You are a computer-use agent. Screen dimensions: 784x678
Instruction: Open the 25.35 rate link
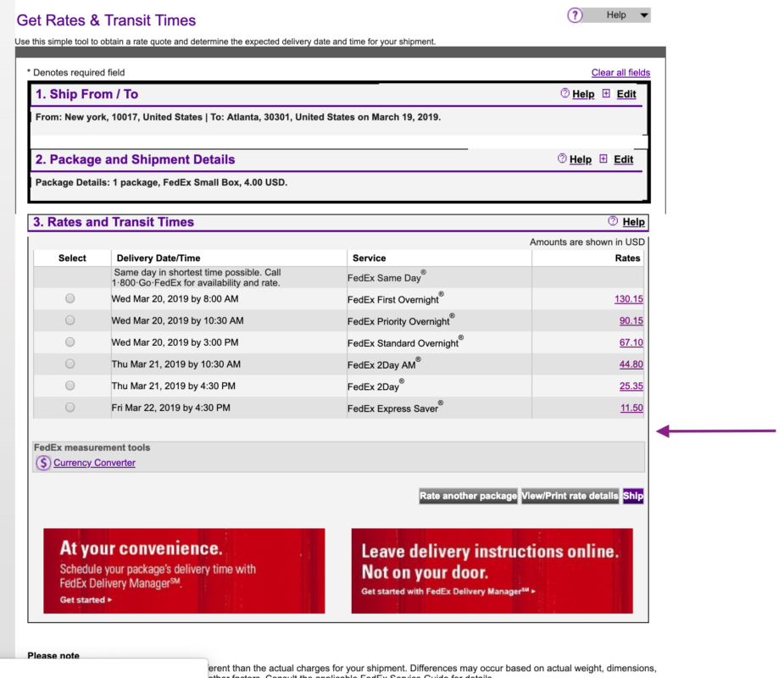coord(631,386)
